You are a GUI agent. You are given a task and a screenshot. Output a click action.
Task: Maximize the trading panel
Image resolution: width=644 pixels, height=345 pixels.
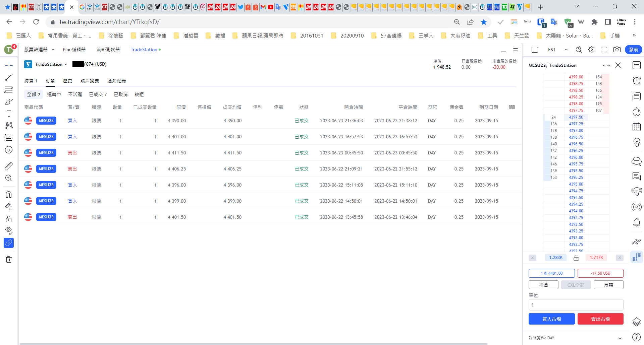[x=516, y=50]
